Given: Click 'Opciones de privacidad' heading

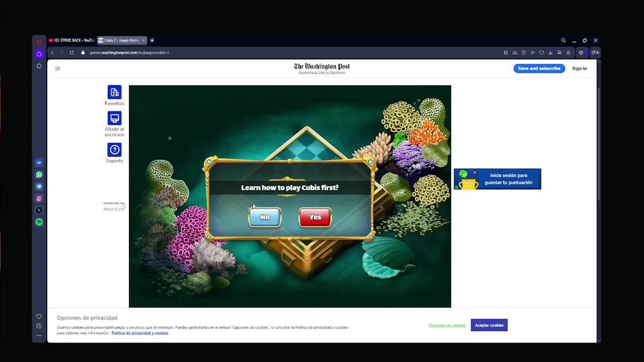Looking at the screenshot, I should click(87, 318).
